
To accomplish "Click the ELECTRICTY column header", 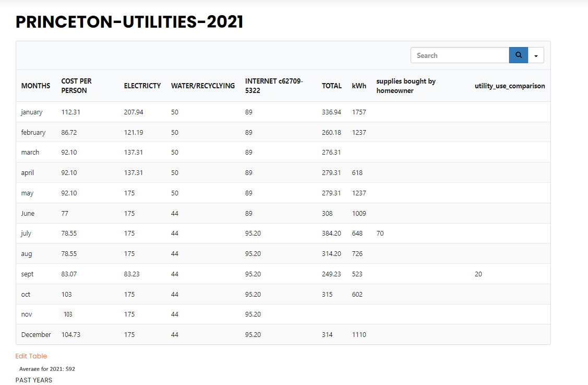I will 142,86.
